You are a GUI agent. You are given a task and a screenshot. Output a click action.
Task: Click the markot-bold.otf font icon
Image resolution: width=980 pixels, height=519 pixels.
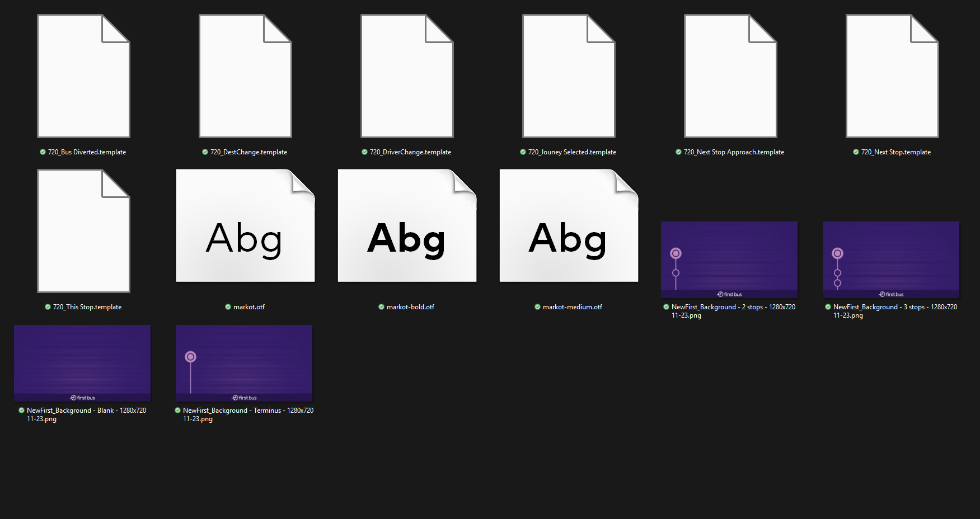point(407,227)
